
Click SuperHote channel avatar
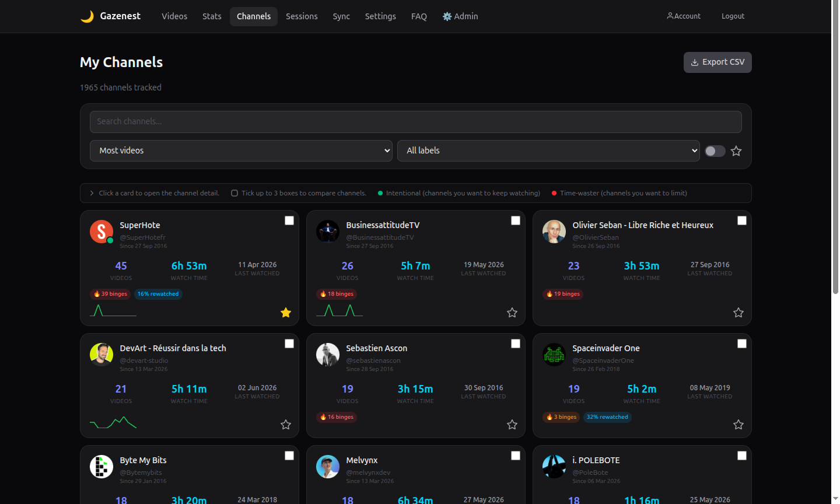[101, 232]
